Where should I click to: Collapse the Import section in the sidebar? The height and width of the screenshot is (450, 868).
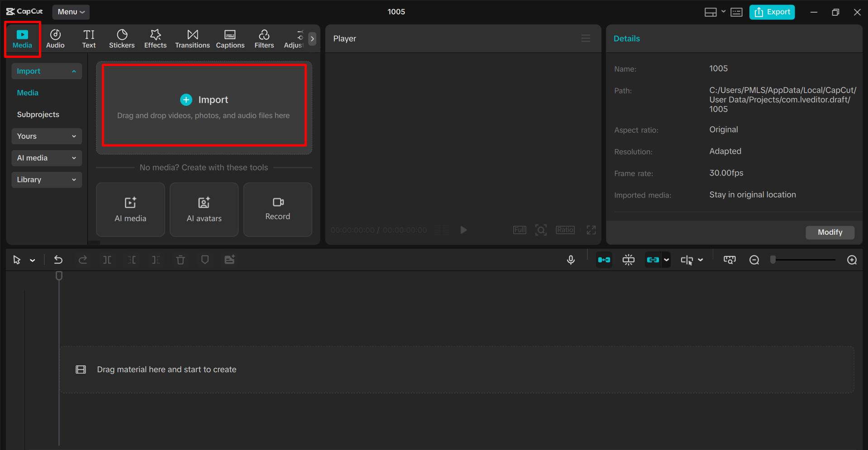(46, 71)
